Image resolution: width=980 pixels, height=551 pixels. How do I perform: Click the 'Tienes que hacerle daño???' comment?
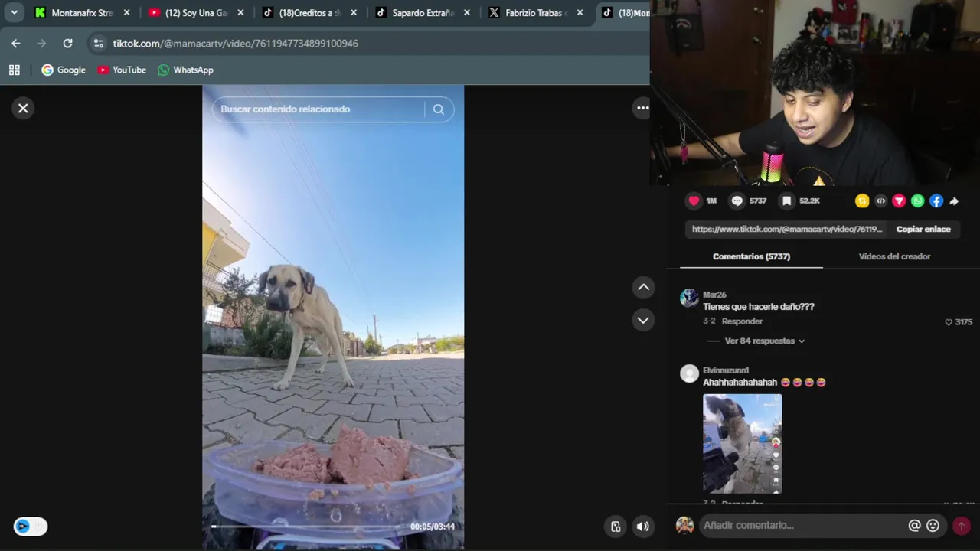(x=759, y=307)
